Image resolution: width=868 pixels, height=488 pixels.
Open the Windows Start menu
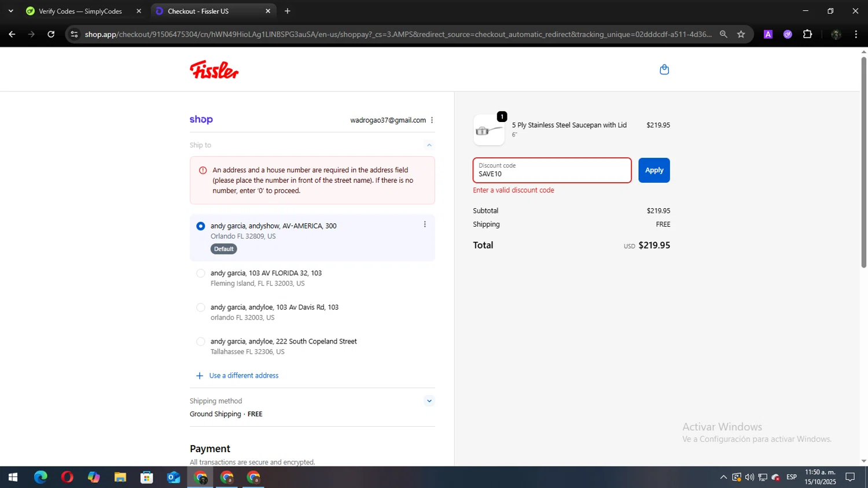(x=13, y=477)
